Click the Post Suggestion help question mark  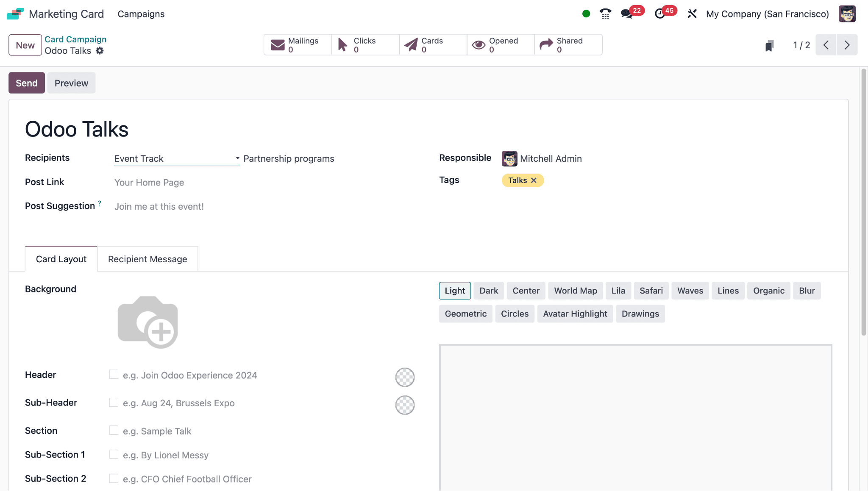click(100, 203)
